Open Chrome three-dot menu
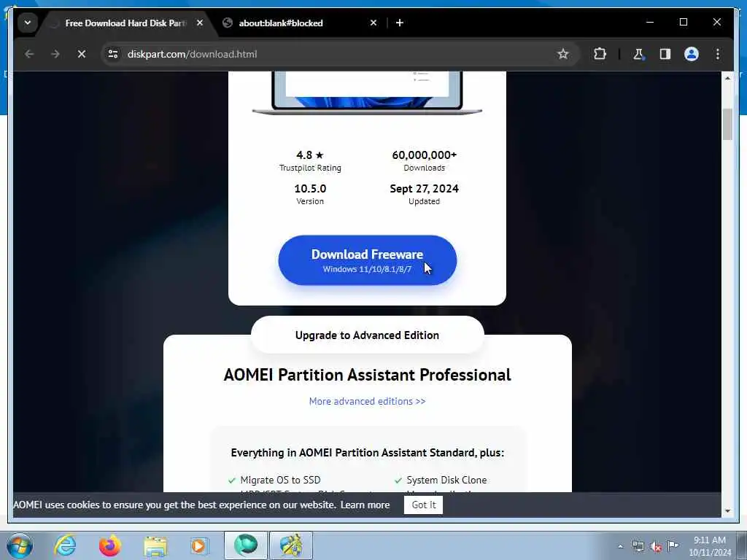 pos(718,54)
